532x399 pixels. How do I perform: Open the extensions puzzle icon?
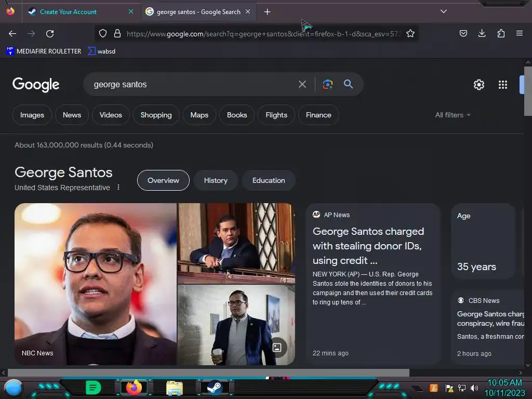pyautogui.click(x=501, y=33)
